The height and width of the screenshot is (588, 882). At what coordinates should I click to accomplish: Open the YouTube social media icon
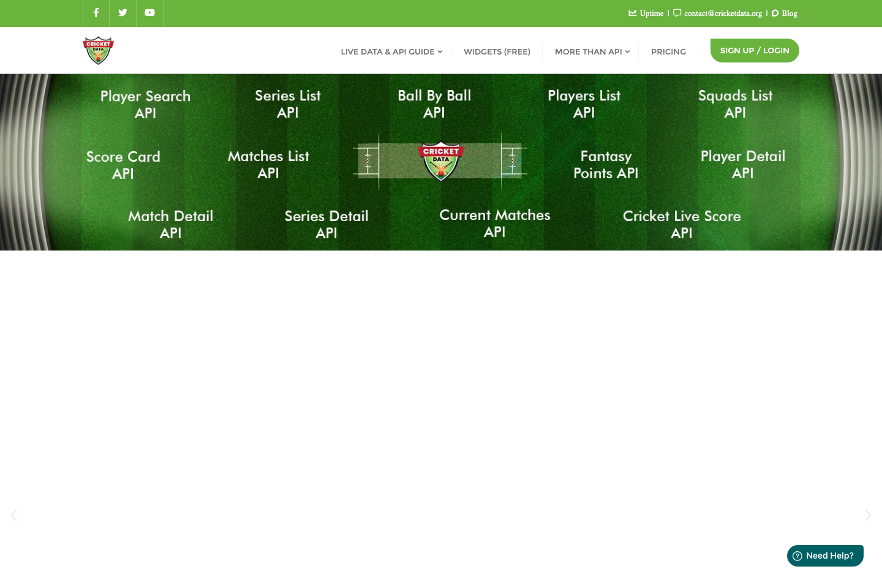click(149, 13)
